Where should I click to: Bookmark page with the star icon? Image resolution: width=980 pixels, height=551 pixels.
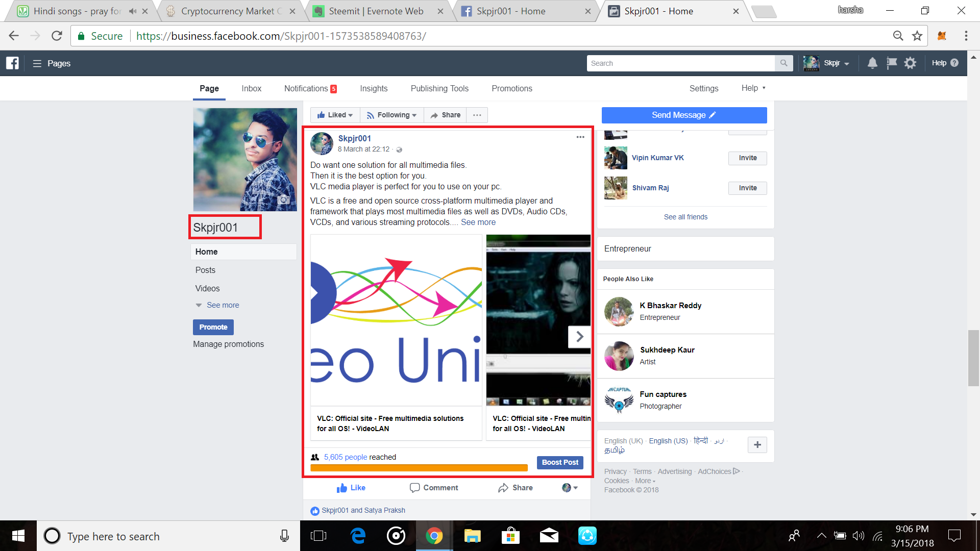click(917, 36)
